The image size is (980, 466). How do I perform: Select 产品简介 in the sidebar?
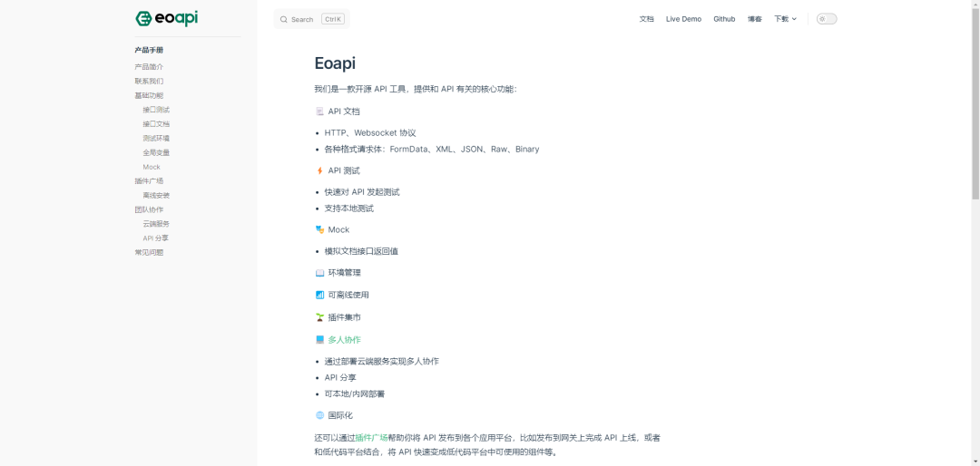coord(150,67)
